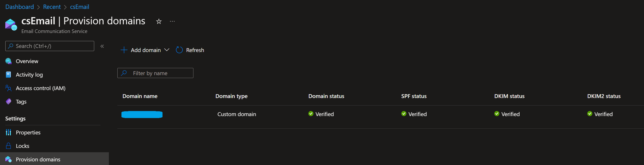Open the redacted domain name link
644x165 pixels.
[x=142, y=114]
